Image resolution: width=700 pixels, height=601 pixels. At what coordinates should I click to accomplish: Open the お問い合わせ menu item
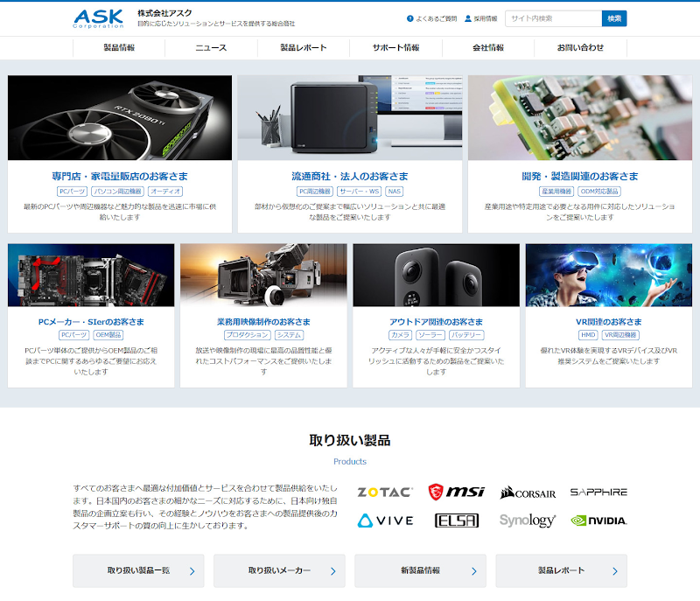coord(580,48)
